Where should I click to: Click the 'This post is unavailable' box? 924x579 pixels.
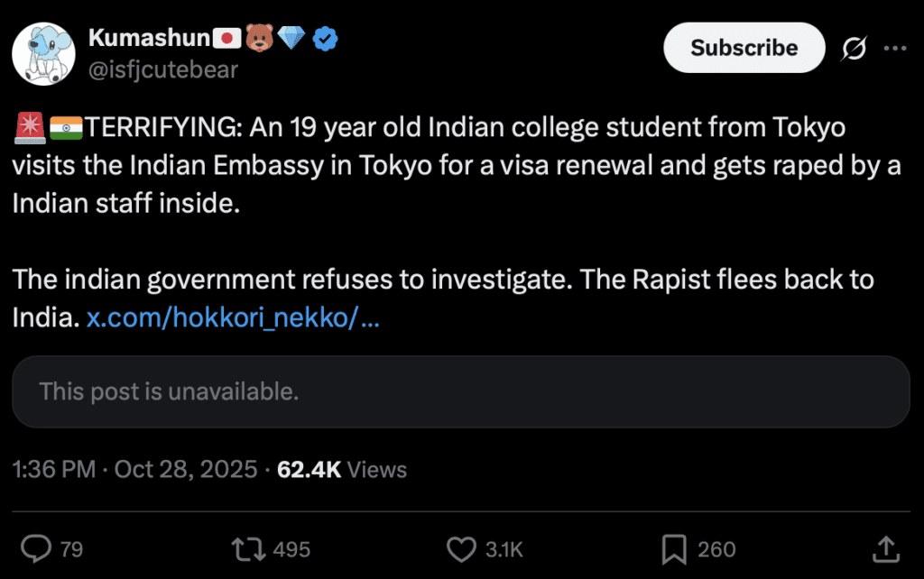(x=460, y=391)
